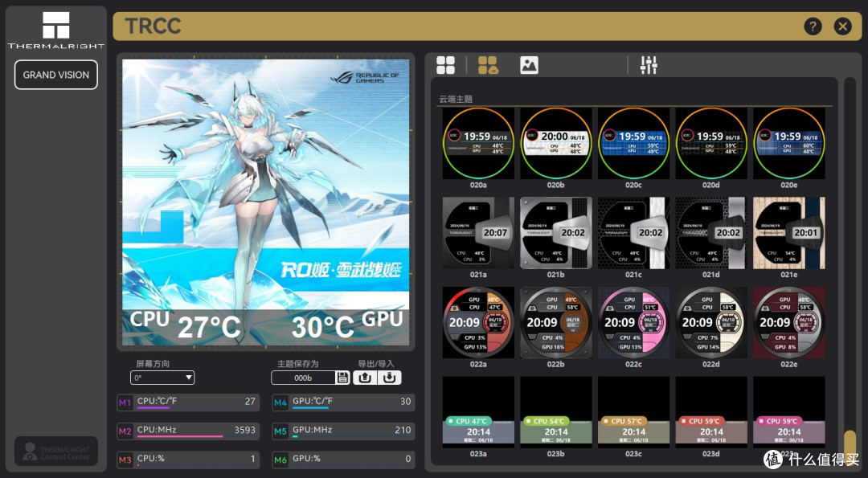The height and width of the screenshot is (478, 868).
Task: Select theme thumbnail 021e
Action: 789,233
